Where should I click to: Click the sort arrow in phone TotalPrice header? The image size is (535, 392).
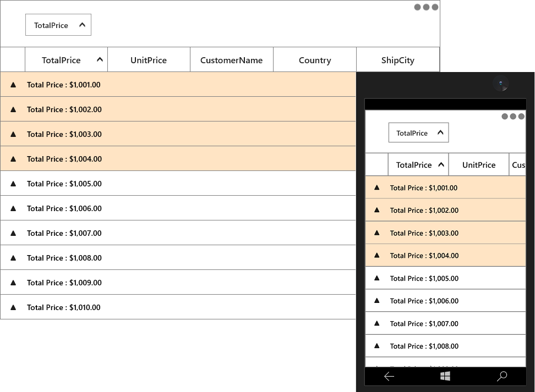441,164
